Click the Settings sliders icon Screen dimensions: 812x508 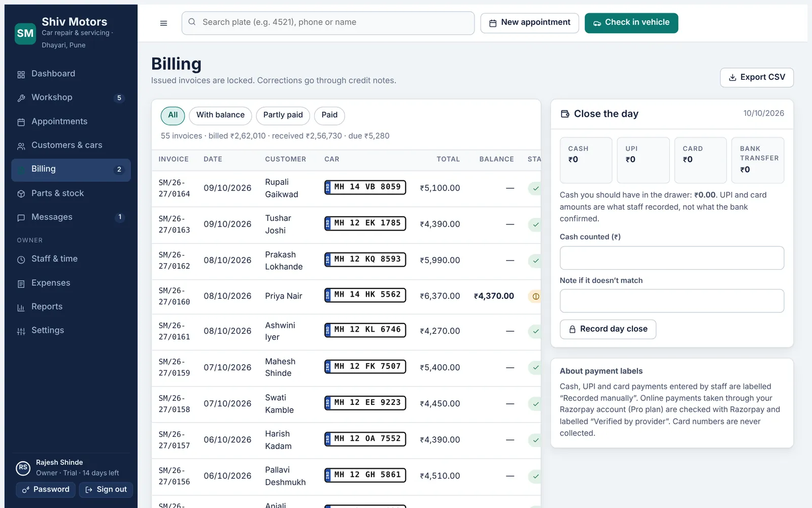pos(21,331)
